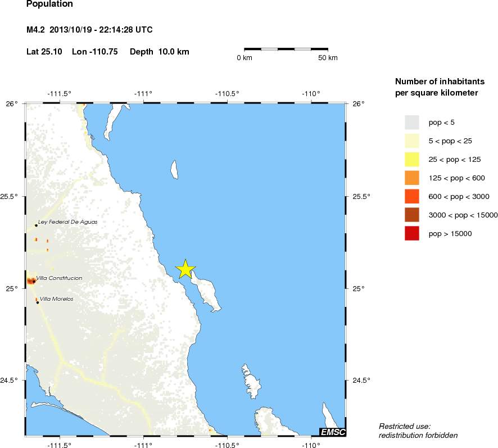Select the '600 < pop < 3000' legend swatch
Viewport: 498px width, 448px height.
tap(412, 196)
